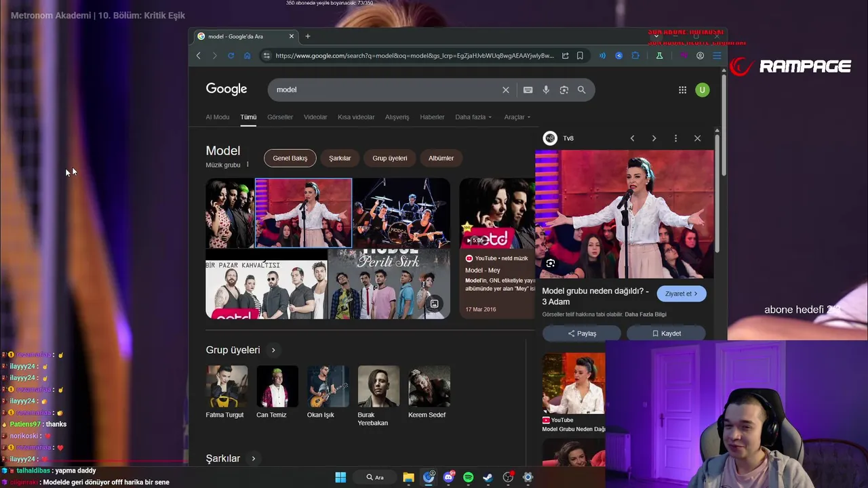Viewport: 868px width, 488px height.
Task: Close the 'model - Google'da Ara' tab
Action: [x=292, y=36]
